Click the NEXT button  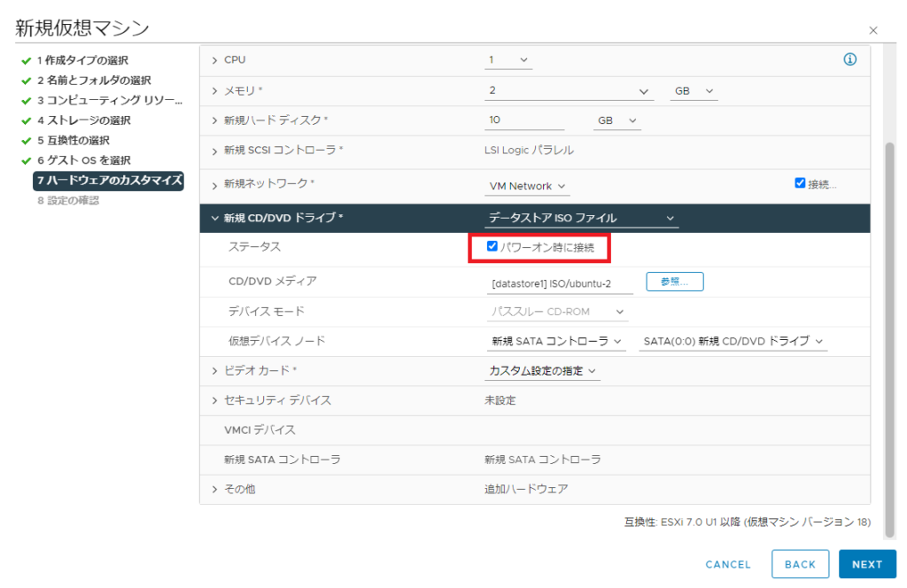867,564
